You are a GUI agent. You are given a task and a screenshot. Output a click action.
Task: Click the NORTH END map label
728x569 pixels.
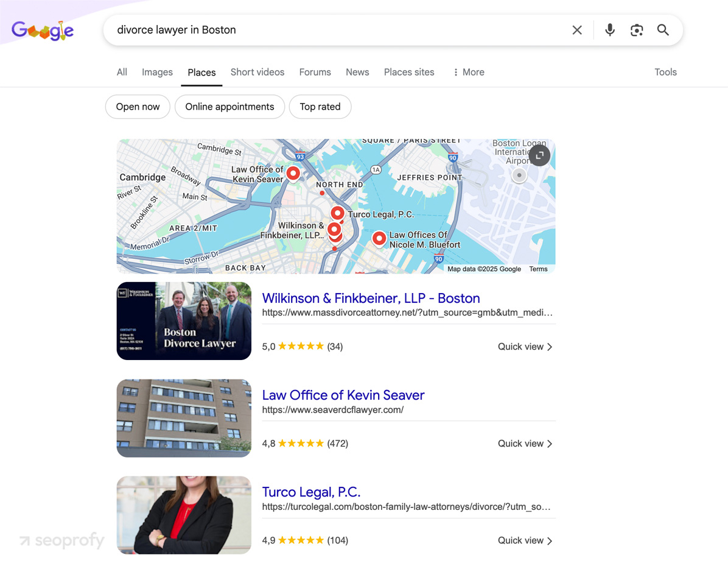point(340,185)
